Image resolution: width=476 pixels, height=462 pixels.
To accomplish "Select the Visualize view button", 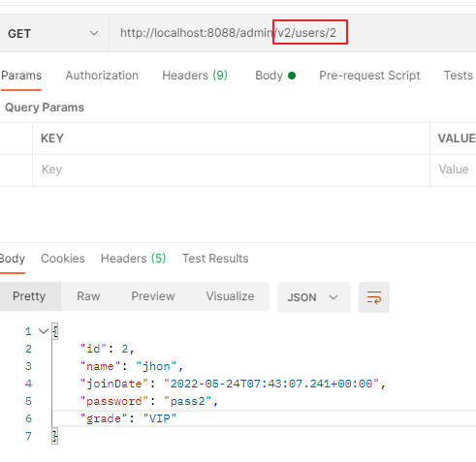I will click(230, 296).
